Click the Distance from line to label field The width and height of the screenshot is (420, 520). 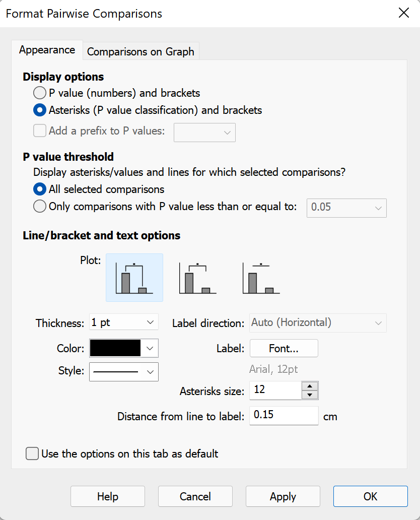point(284,416)
